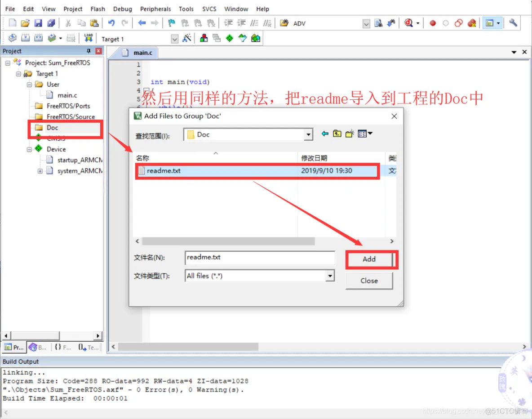Collapse the Device component node
Screen dimensions: 532x419
29,149
